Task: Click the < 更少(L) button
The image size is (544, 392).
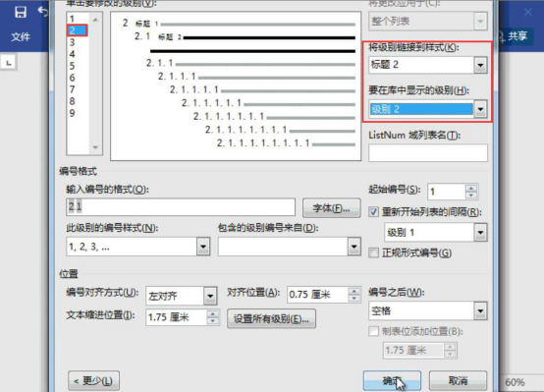Action: click(x=93, y=381)
